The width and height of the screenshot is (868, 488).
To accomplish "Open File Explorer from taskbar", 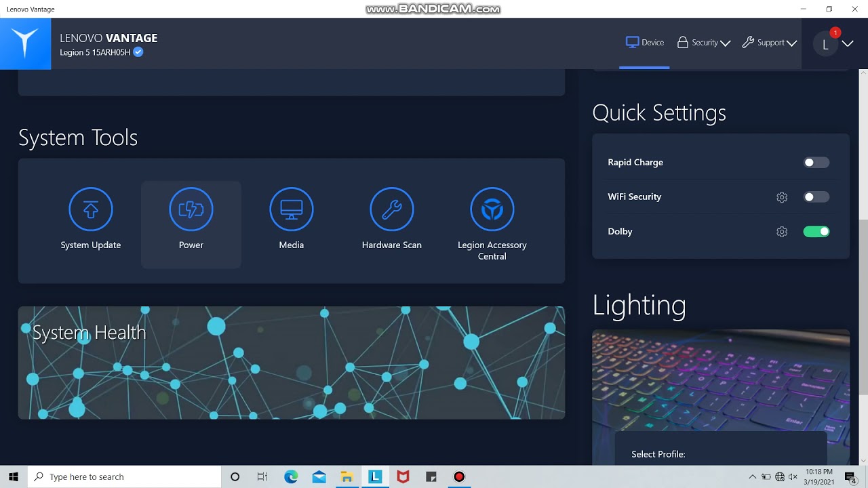I will click(347, 477).
